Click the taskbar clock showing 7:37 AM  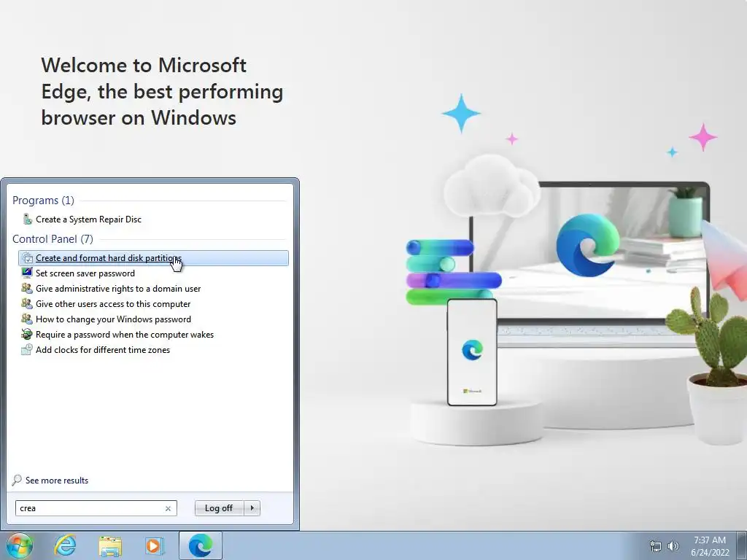point(710,546)
